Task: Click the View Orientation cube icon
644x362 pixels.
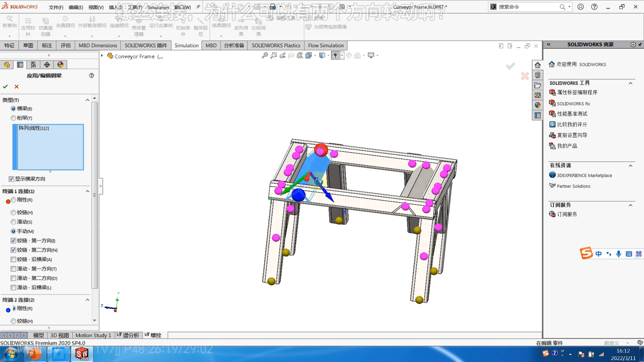Action: (x=309, y=56)
